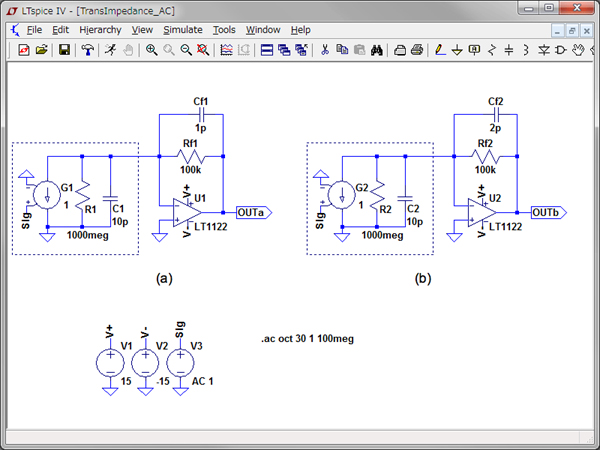Image resolution: width=600 pixels, height=450 pixels.
Task: Click the .ac oct 30 1 100meg directive
Action: click(x=307, y=339)
